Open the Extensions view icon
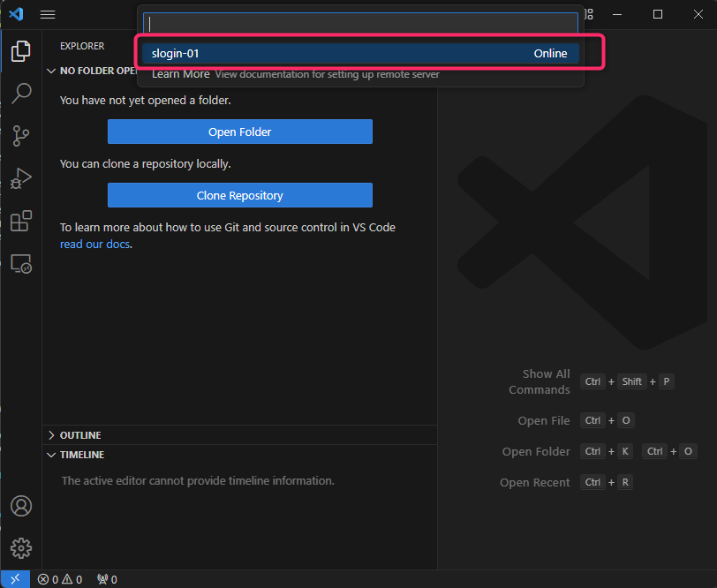The height and width of the screenshot is (588, 717). 20,221
